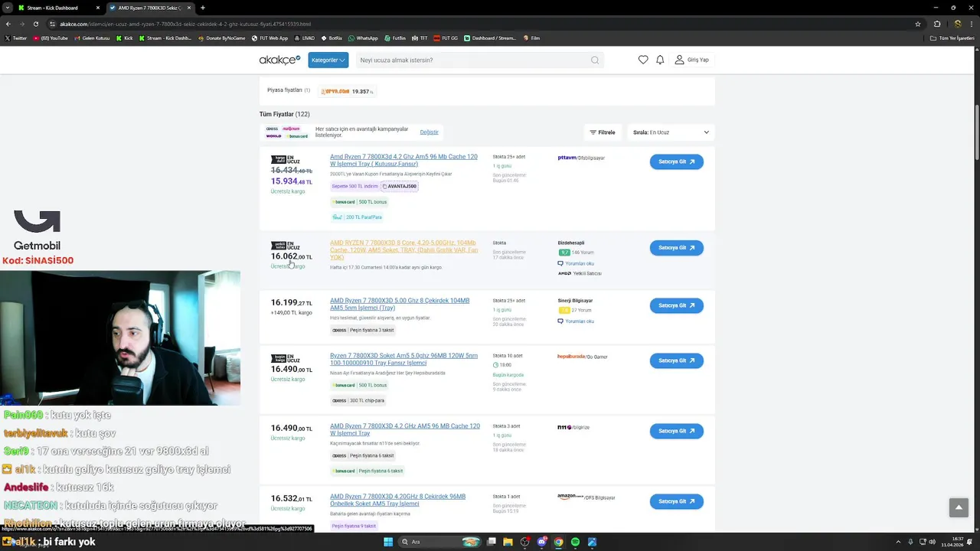Open the YouTube bookmark

coord(51,37)
